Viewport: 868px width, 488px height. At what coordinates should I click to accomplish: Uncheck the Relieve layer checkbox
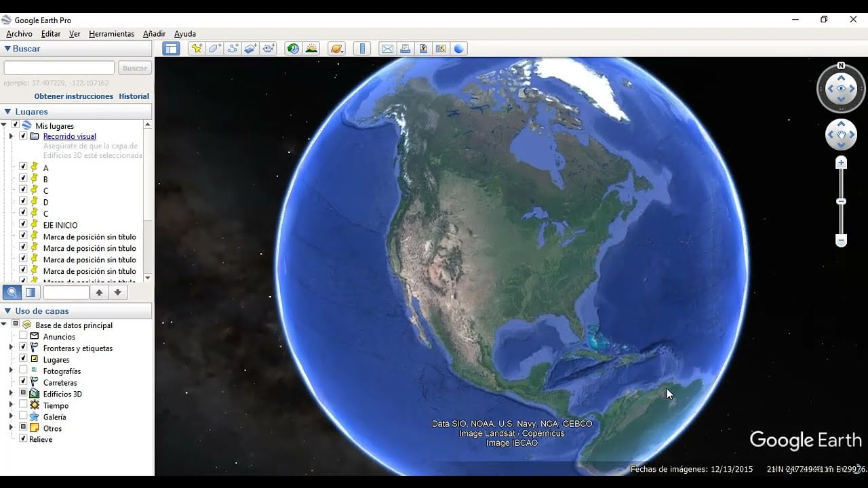23,439
